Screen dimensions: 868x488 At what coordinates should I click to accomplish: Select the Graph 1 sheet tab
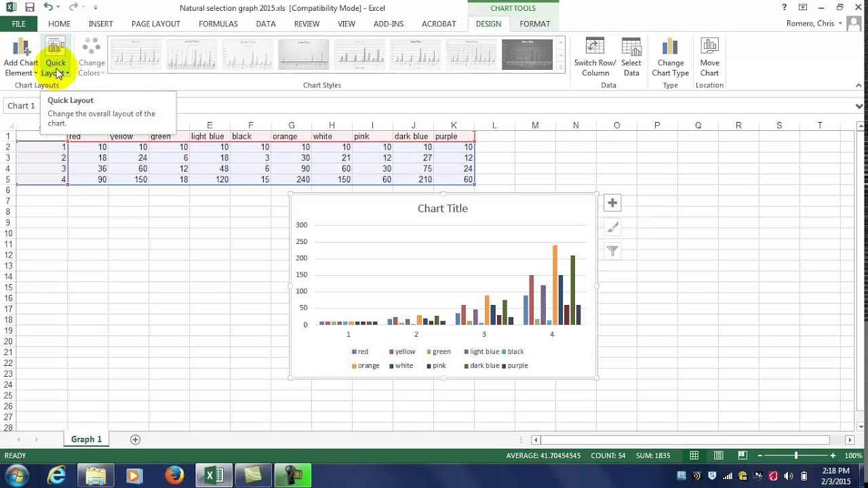[87, 439]
